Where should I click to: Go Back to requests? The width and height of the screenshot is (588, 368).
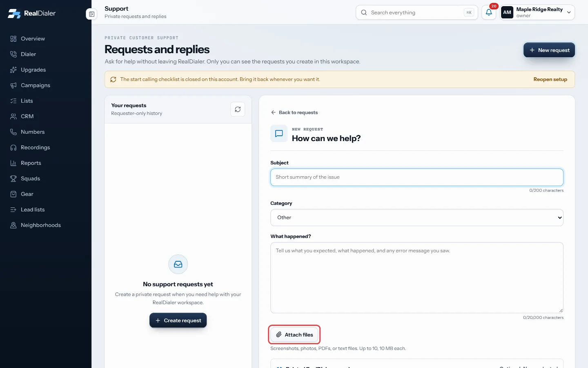point(294,112)
